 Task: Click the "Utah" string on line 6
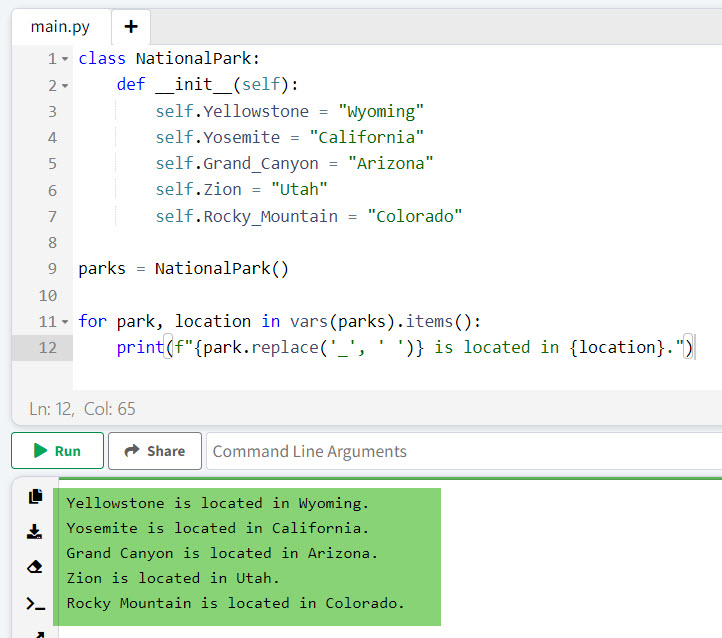[299, 189]
